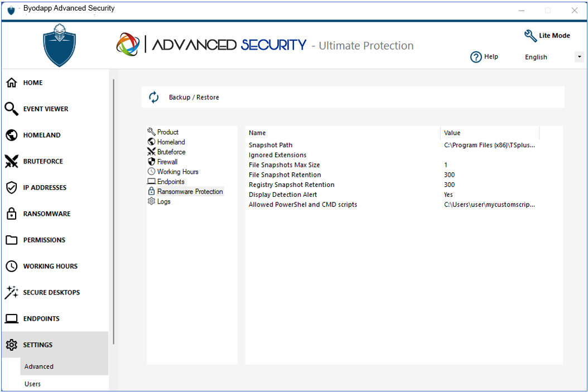Select Ransomware Protection tree entry
The width and height of the screenshot is (588, 392).
coord(190,191)
